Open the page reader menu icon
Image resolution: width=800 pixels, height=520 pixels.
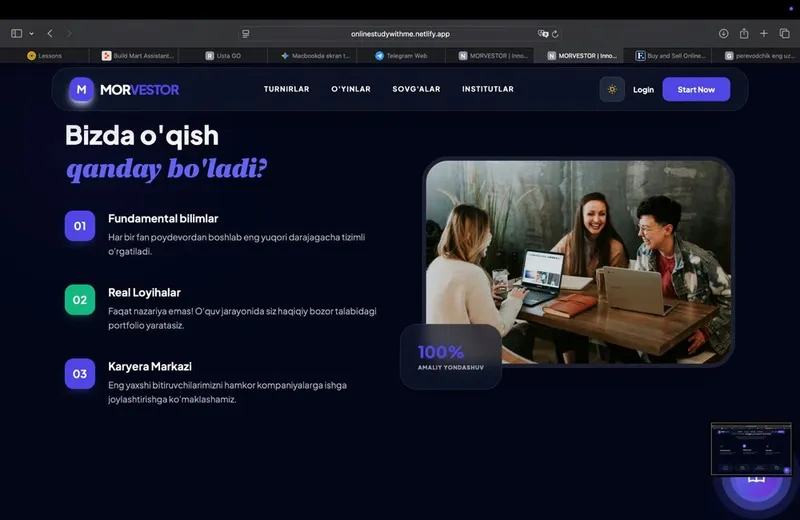tap(246, 34)
